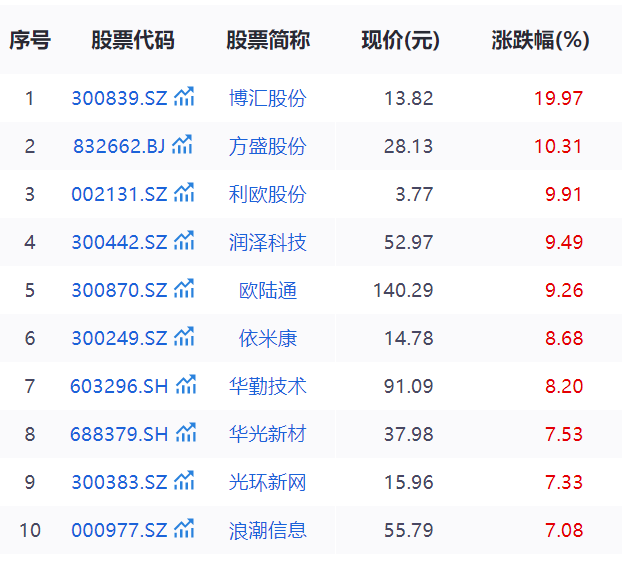Open chart icon next to 688379.SH

click(x=186, y=432)
